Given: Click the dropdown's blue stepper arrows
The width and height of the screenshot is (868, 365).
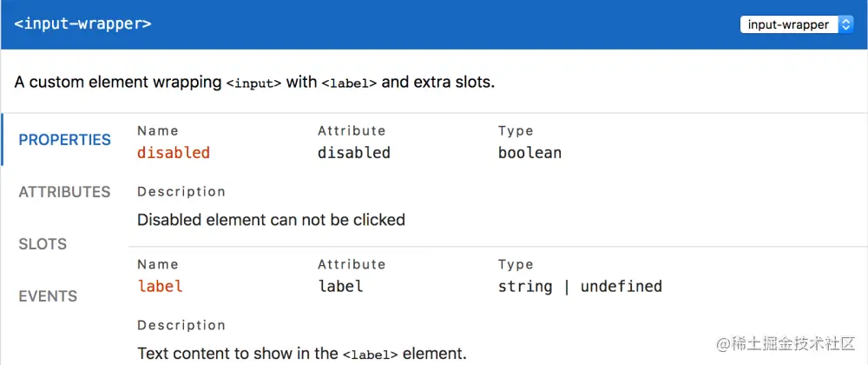Looking at the screenshot, I should 846,25.
